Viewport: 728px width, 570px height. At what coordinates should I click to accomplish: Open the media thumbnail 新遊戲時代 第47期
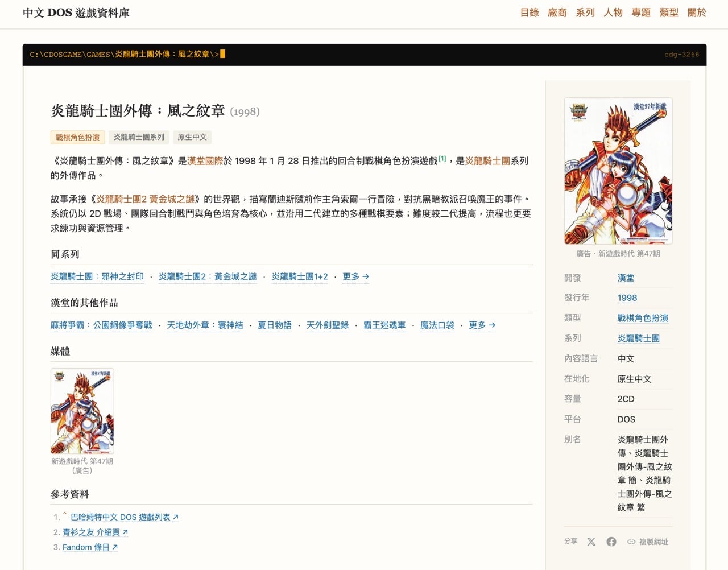coord(82,411)
